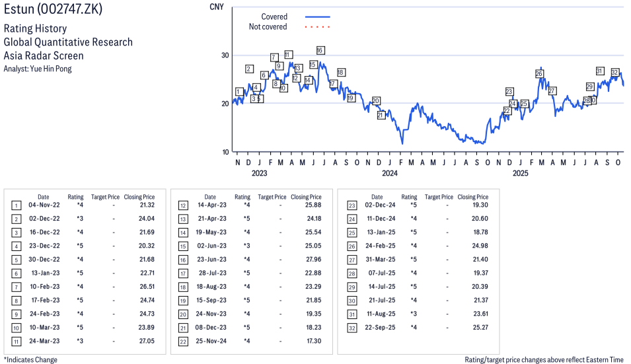Click the blue Covered legend line
The width and height of the screenshot is (631, 364).
point(317,17)
